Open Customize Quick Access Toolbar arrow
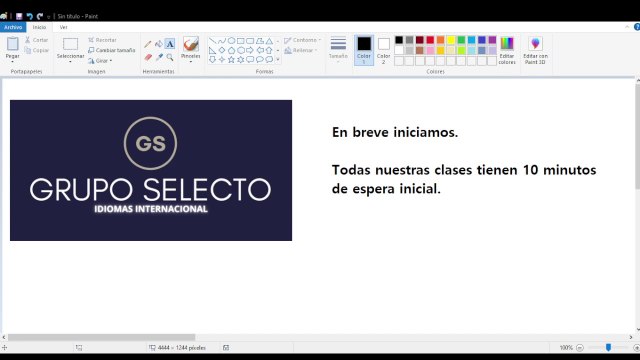The height and width of the screenshot is (360, 640). [x=49, y=17]
